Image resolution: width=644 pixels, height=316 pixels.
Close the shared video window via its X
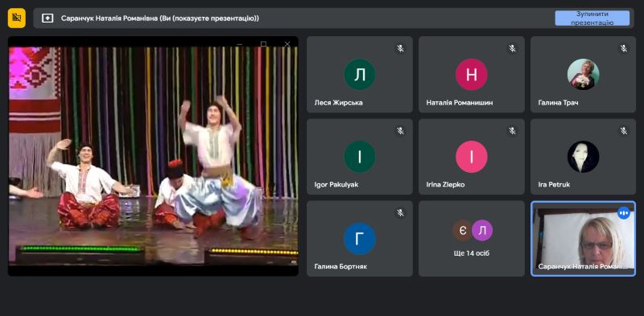click(287, 44)
